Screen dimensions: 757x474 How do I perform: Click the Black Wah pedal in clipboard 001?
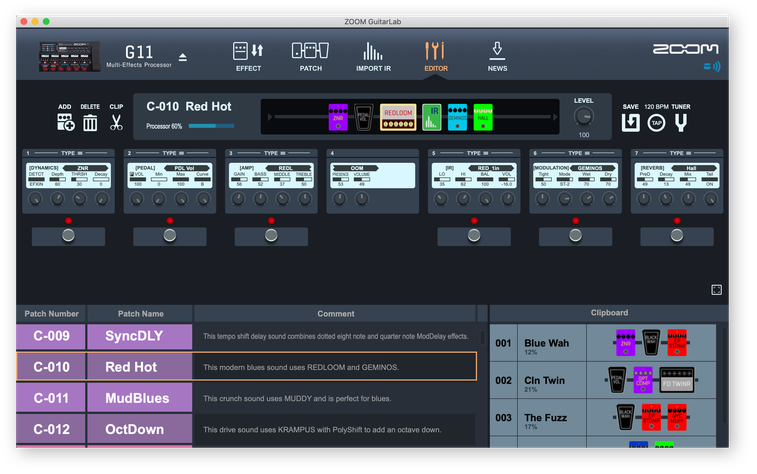point(651,343)
